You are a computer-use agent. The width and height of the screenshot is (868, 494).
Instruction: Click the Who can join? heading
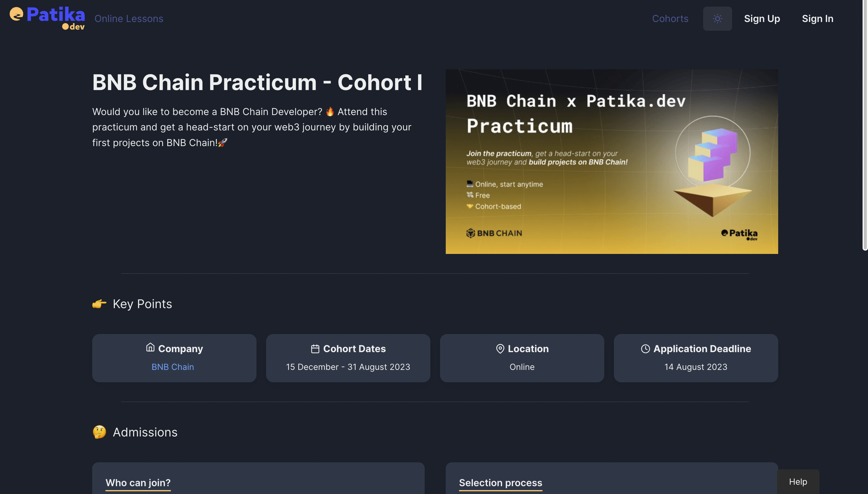(138, 483)
